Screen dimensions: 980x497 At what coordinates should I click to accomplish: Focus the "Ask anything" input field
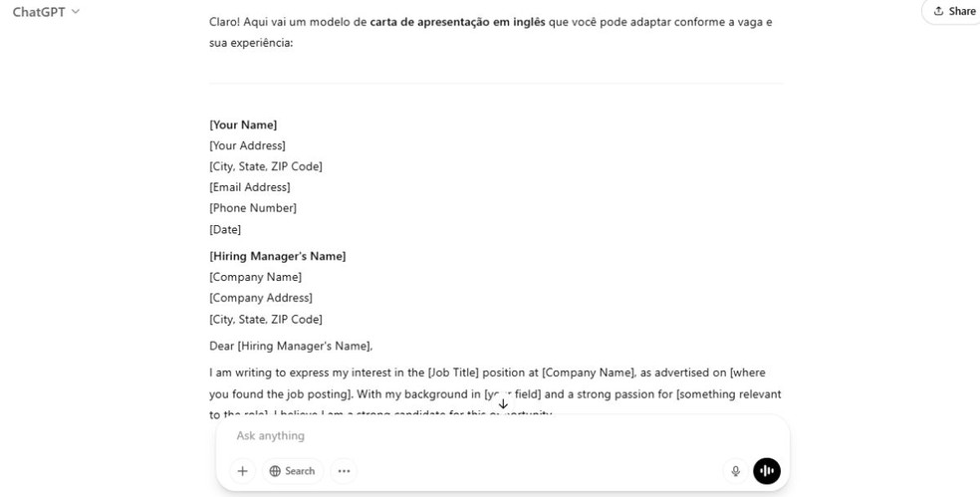point(478,436)
